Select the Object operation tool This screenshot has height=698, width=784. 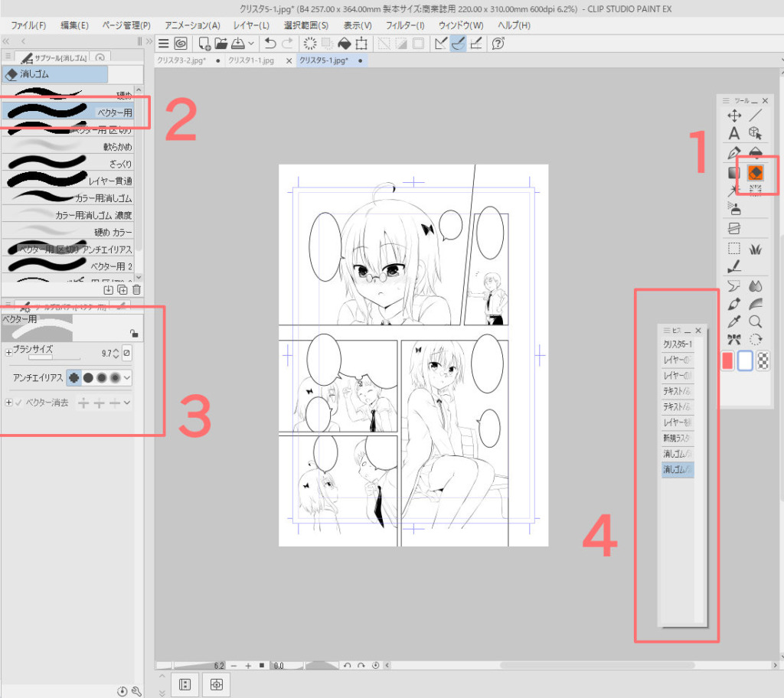point(755,133)
